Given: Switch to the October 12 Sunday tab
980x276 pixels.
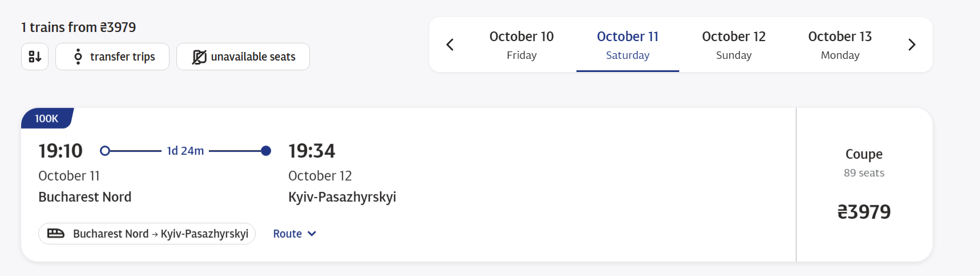Looking at the screenshot, I should pos(733,45).
